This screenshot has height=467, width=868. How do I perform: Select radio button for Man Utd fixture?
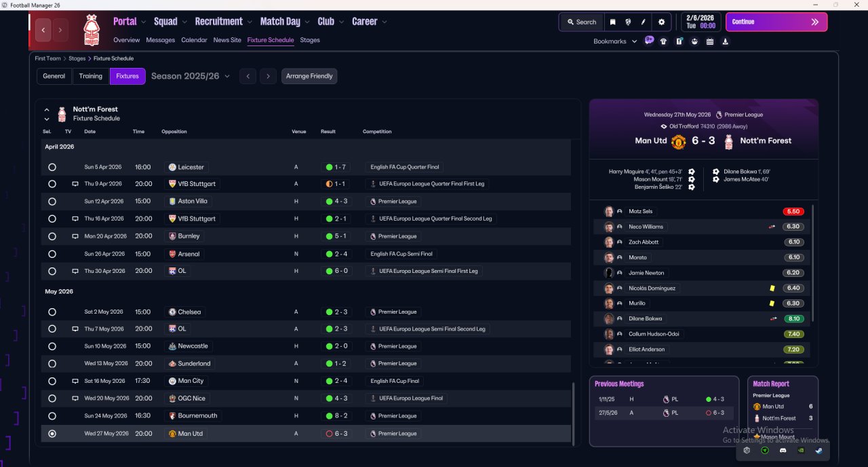pyautogui.click(x=52, y=434)
